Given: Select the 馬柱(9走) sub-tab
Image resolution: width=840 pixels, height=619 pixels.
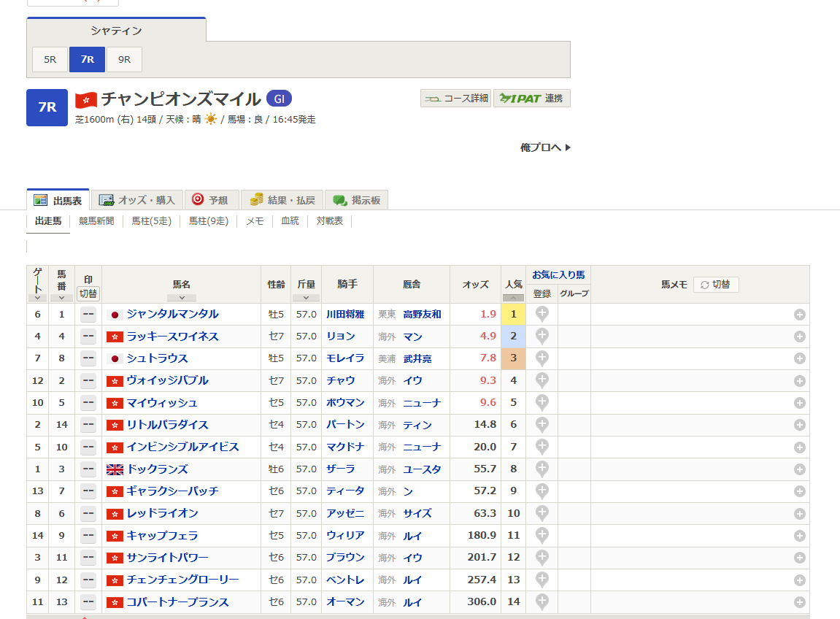Looking at the screenshot, I should (209, 220).
